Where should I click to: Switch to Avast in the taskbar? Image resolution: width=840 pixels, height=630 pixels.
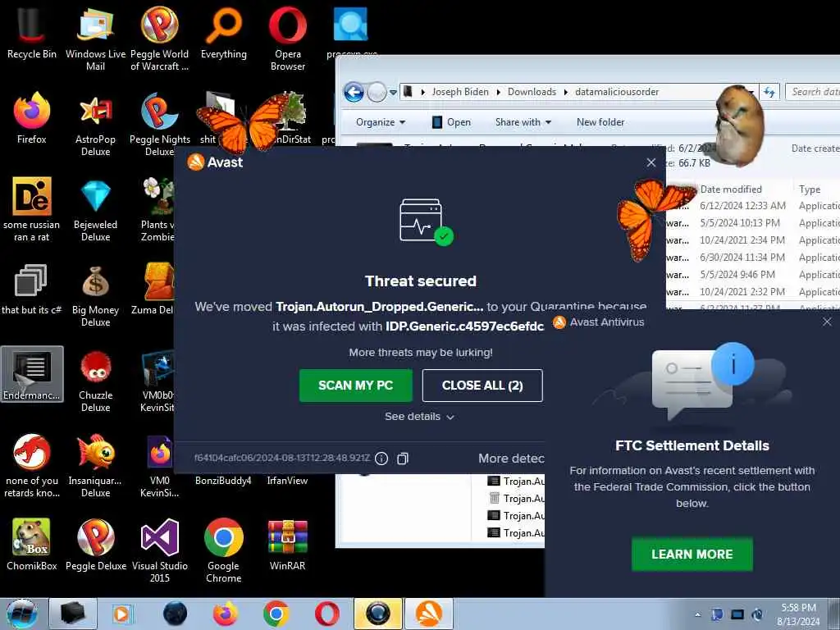[429, 614]
